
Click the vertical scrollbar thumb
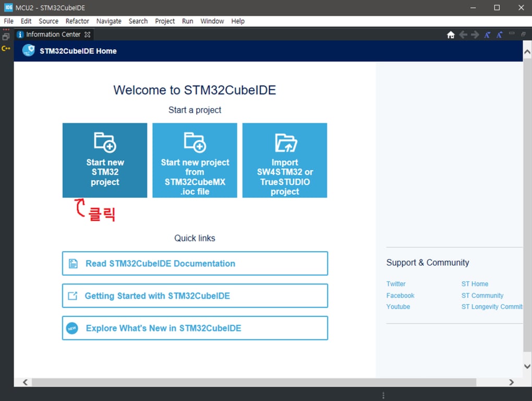pyautogui.click(x=527, y=205)
